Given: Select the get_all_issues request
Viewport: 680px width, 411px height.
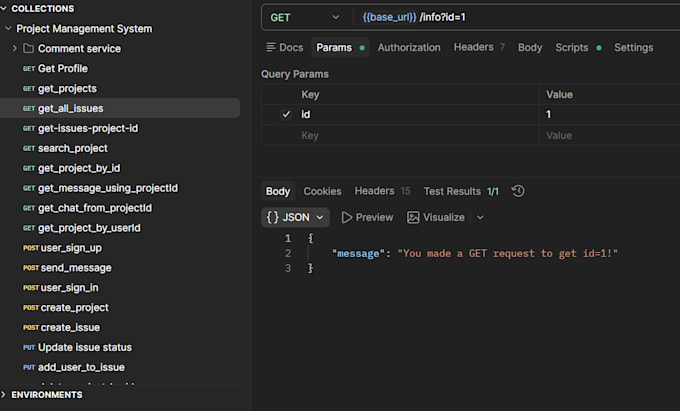Looking at the screenshot, I should click(120, 108).
